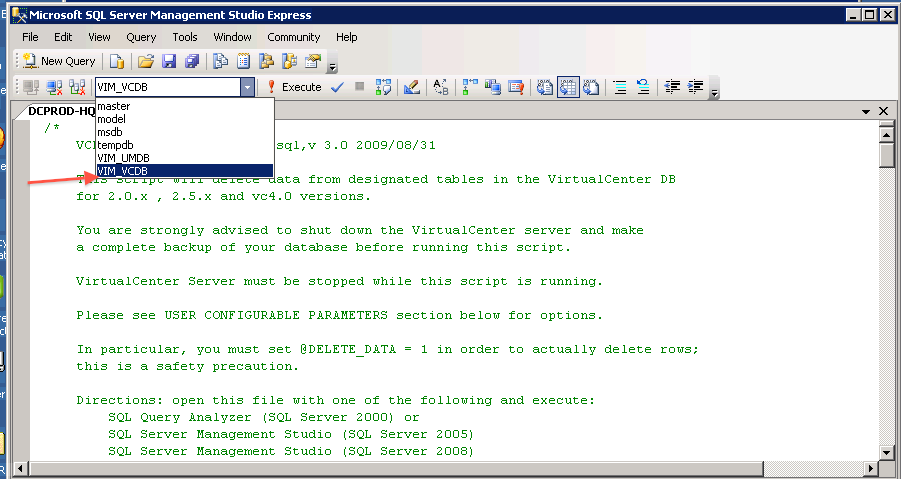Screen dimensions: 901x479
Task: Select msdb in database list
Action: click(x=184, y=132)
